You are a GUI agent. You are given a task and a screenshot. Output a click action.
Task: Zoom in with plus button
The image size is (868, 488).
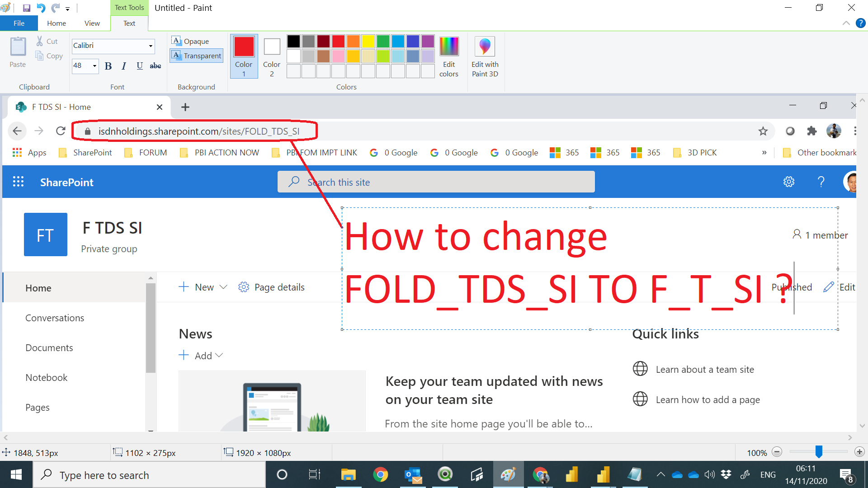(859, 452)
